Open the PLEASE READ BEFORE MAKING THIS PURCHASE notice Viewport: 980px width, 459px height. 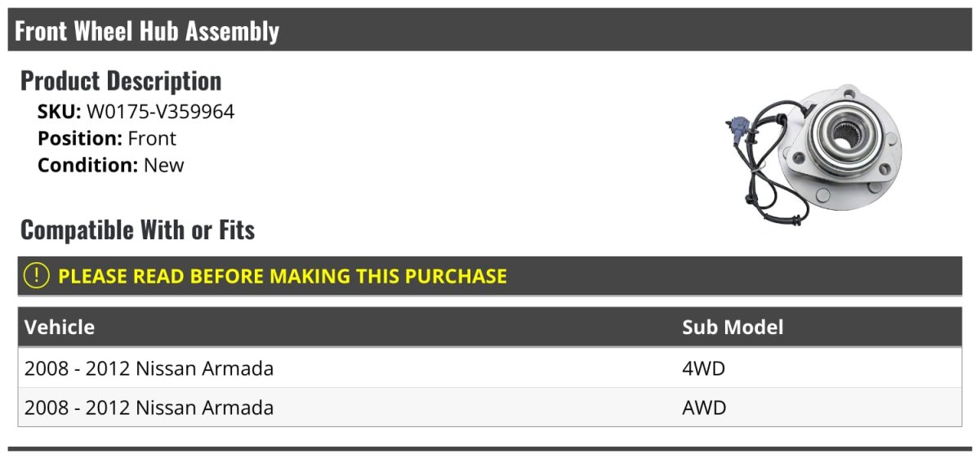pyautogui.click(x=283, y=276)
